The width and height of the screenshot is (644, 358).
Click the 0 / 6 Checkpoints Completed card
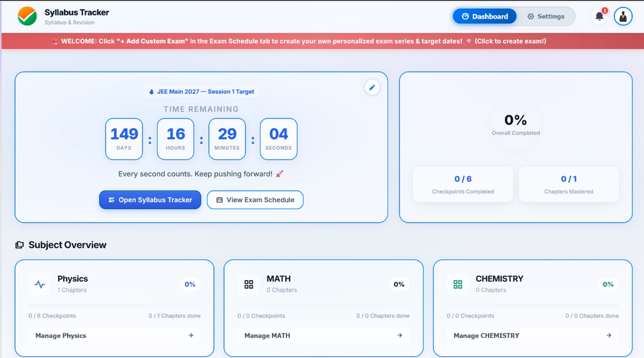[463, 184]
